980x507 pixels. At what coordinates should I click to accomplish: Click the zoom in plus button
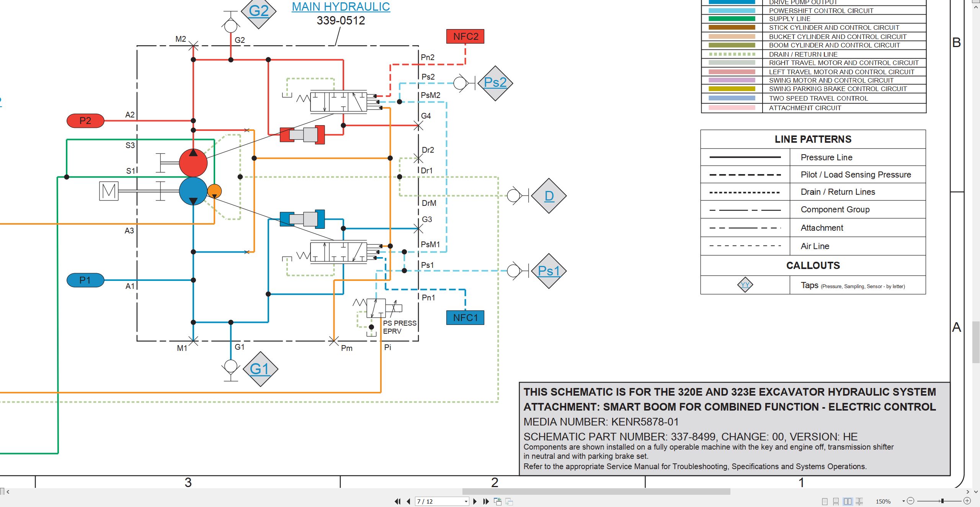967,501
